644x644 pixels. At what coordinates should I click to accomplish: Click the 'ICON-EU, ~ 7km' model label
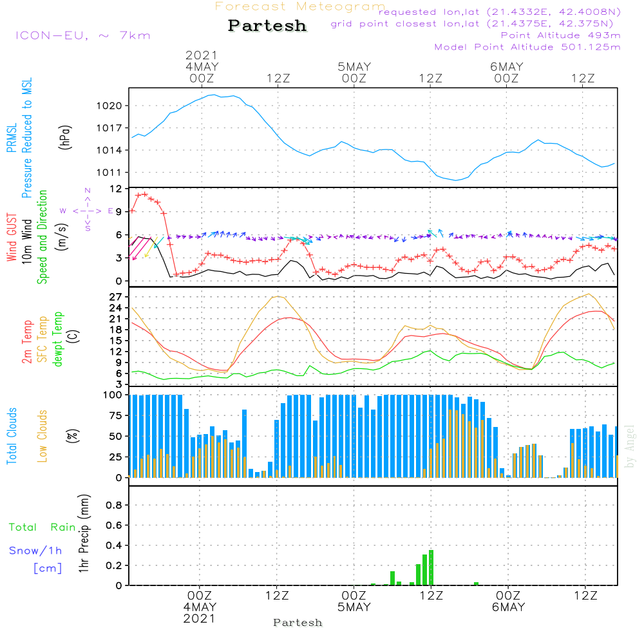(83, 35)
